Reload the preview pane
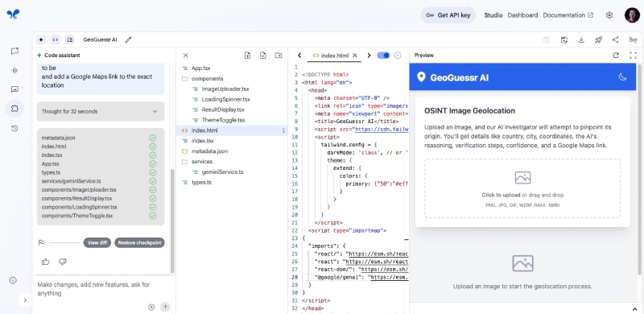This screenshot has height=314, width=644. 616,56
